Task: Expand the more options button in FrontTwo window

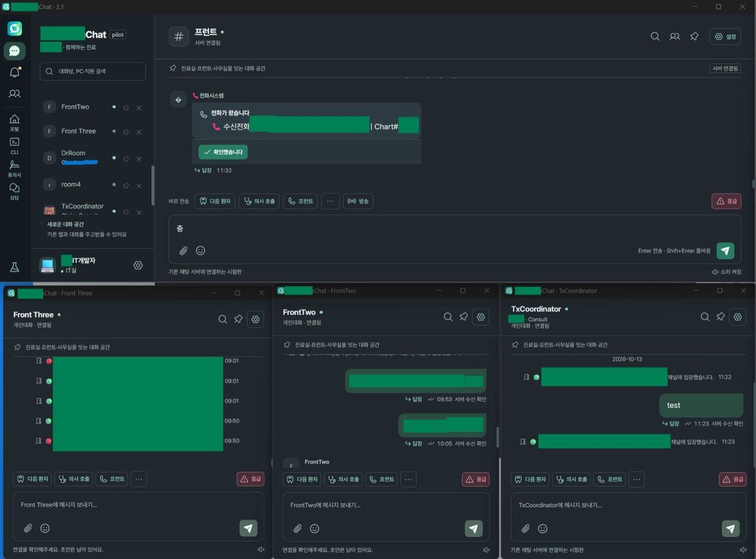Action: point(408,480)
